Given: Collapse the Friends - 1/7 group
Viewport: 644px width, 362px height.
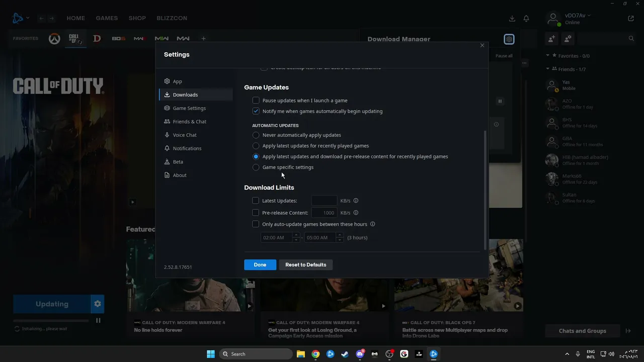Looking at the screenshot, I should 548,69.
